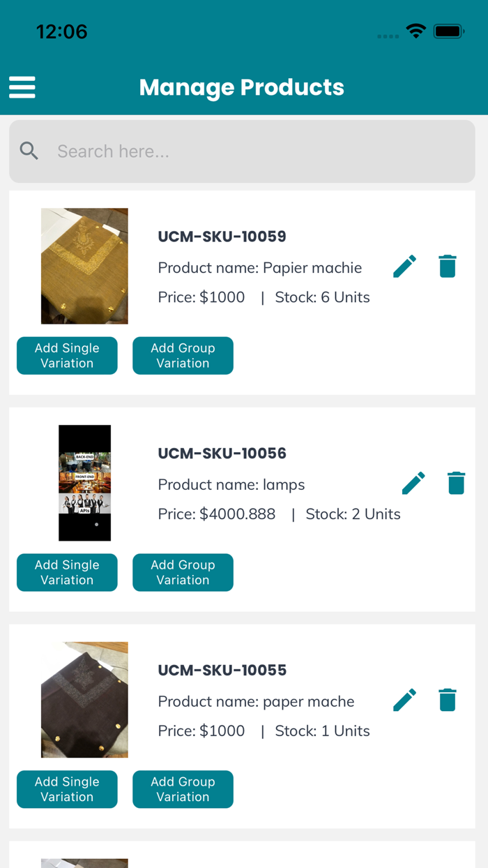Viewport: 488px width, 868px height.
Task: Add Single Variation for lamps product
Action: [x=67, y=572]
